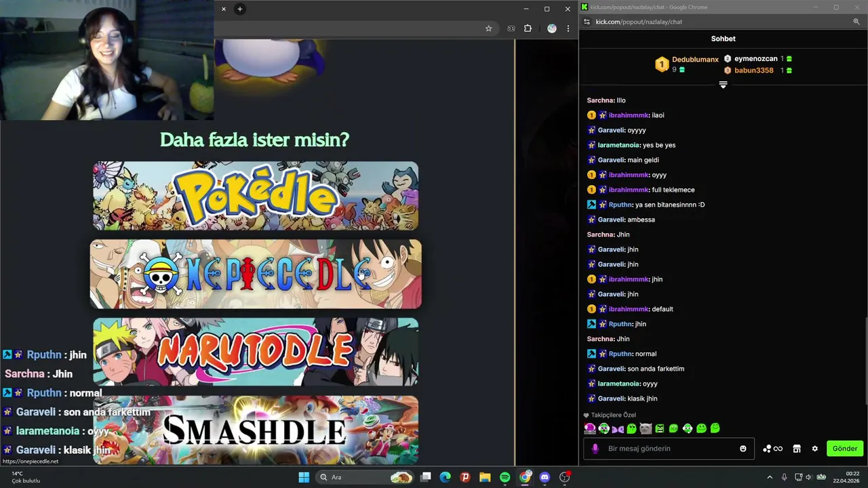Bookmark this page with the star icon
Image resolution: width=868 pixels, height=488 pixels.
[x=488, y=28]
